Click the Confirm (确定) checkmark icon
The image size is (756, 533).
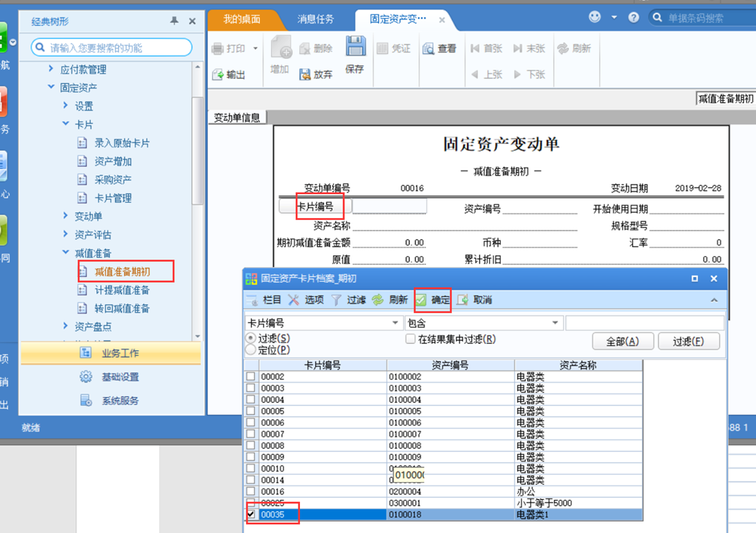click(421, 300)
